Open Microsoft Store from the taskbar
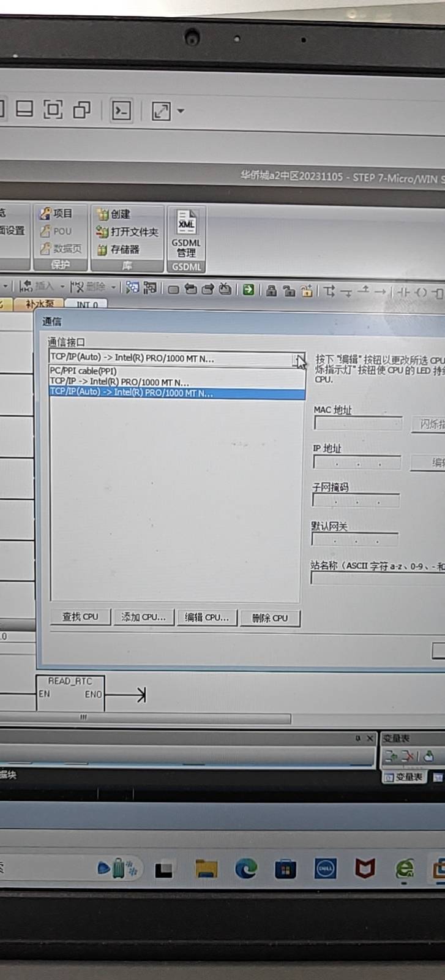Viewport: 445px width, 980px height. click(x=285, y=869)
